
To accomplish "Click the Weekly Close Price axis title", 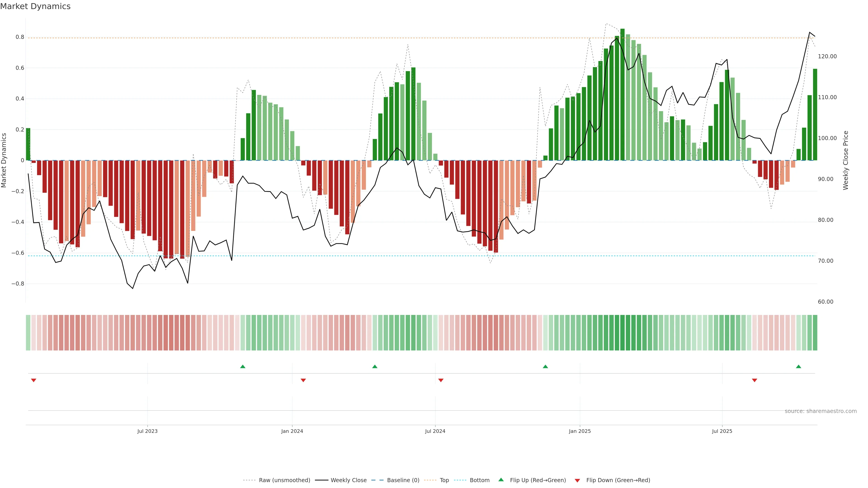I will 845,160.
